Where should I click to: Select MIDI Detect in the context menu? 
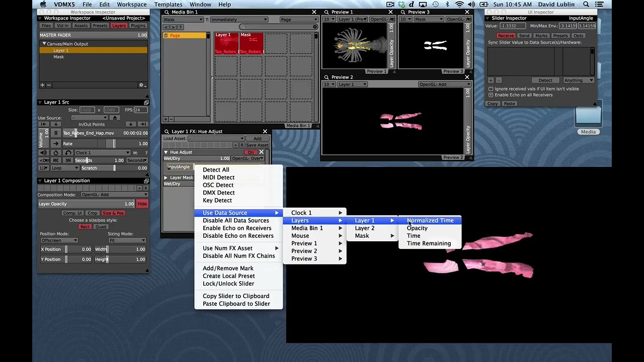click(218, 177)
